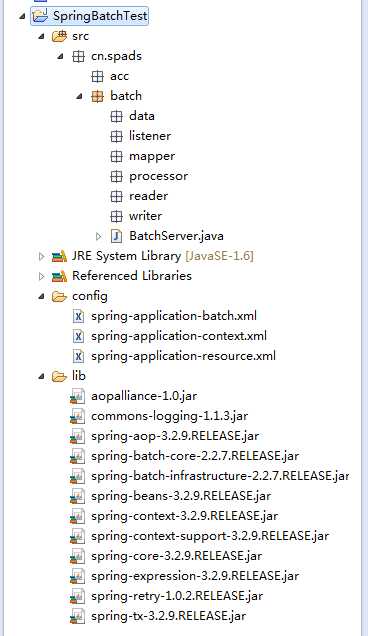Select the BatchServer.java file name

(x=176, y=236)
